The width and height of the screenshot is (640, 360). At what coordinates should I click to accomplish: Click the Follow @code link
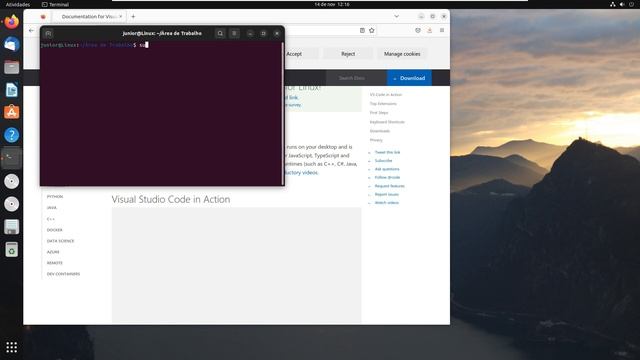[x=387, y=178]
